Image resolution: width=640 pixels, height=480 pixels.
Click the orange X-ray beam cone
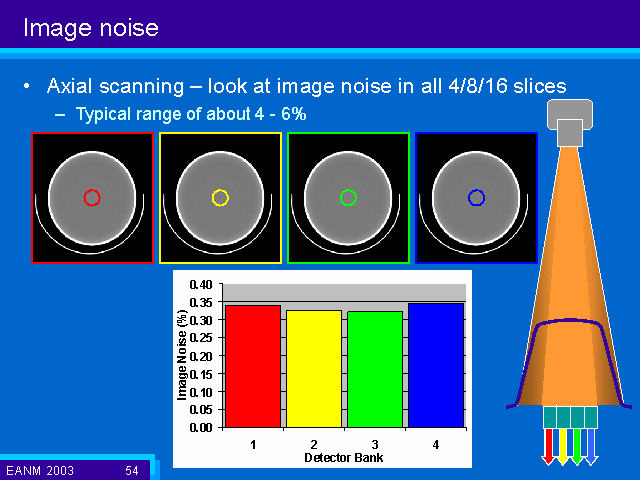click(570, 260)
